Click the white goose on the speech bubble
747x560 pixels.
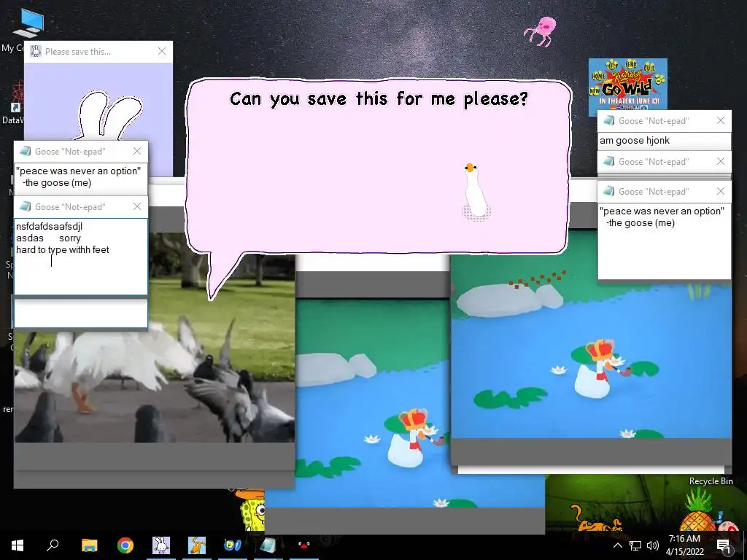pyautogui.click(x=475, y=192)
